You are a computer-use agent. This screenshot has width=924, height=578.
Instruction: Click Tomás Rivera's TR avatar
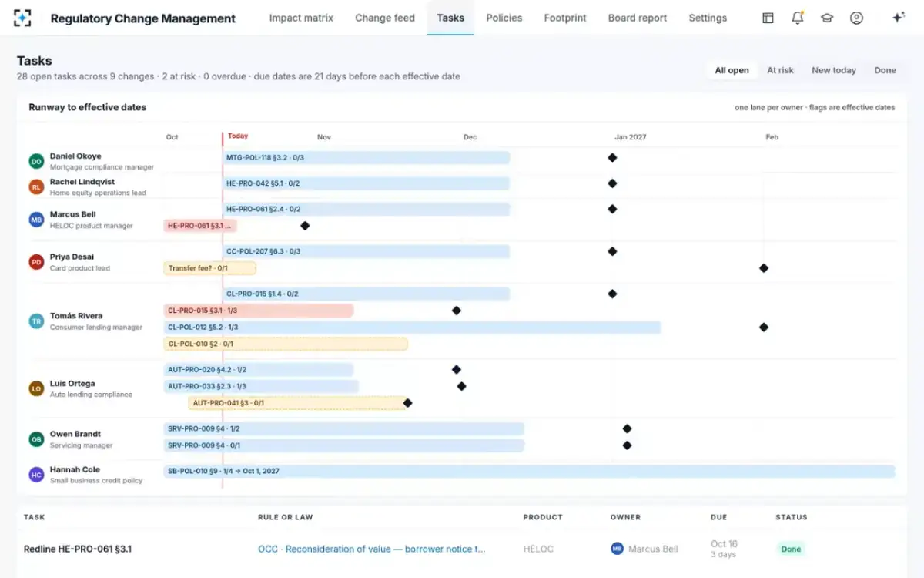click(36, 321)
